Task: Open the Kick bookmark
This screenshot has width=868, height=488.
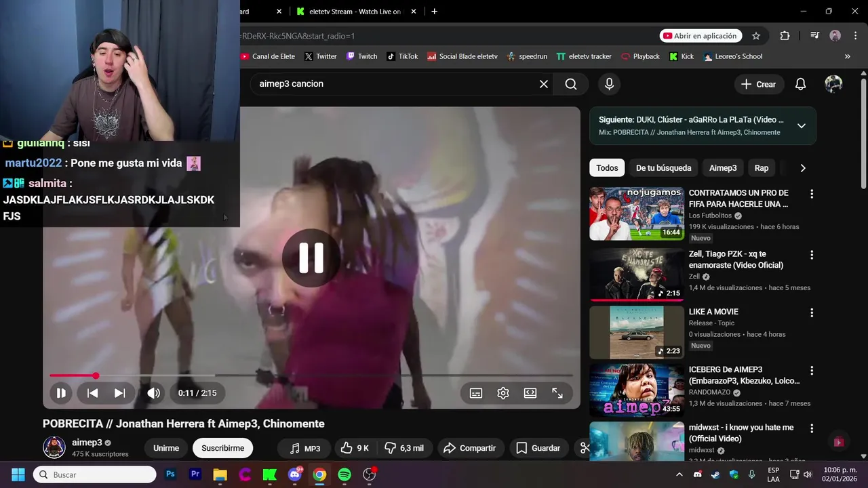Action: tap(682, 56)
